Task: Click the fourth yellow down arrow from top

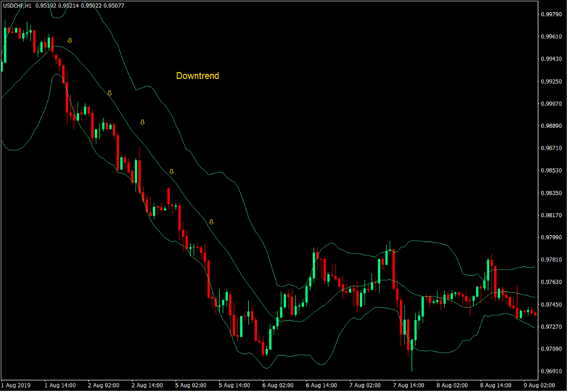Action: 172,171
